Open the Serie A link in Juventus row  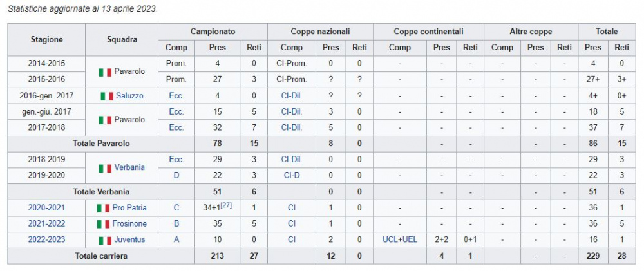176,240
